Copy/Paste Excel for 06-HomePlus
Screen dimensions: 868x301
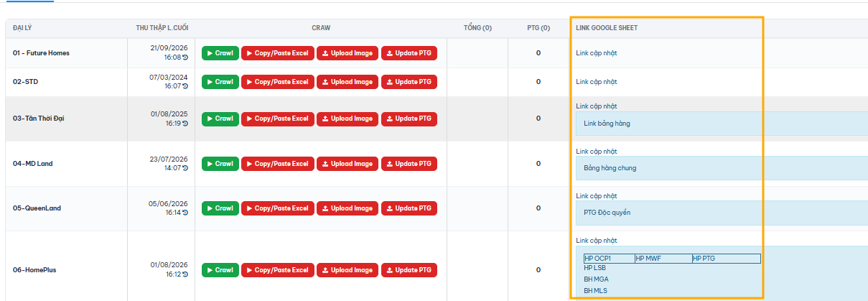pos(278,270)
